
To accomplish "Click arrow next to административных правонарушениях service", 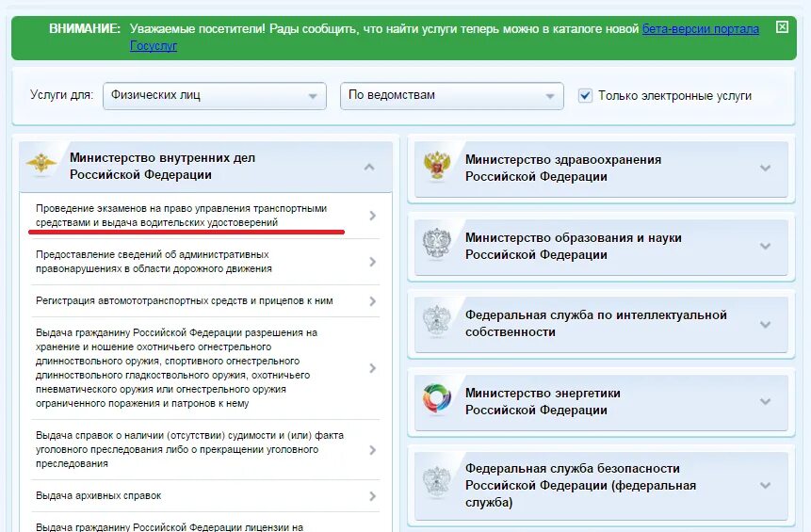I will (372, 262).
